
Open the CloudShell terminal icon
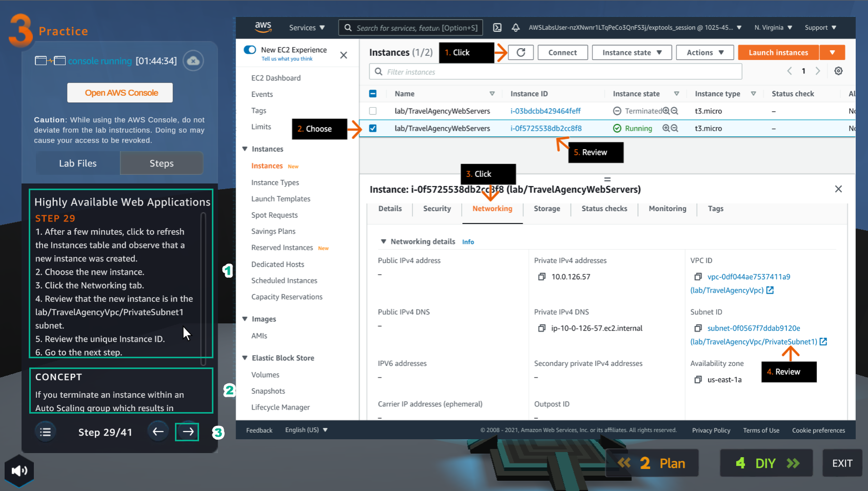click(x=497, y=28)
